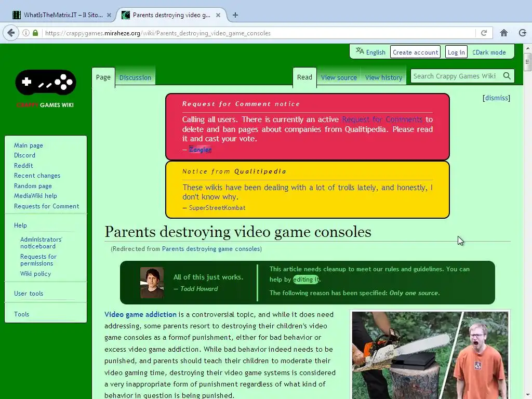The image size is (532, 399).
Task: Go to browser home page icon
Action: (504, 33)
